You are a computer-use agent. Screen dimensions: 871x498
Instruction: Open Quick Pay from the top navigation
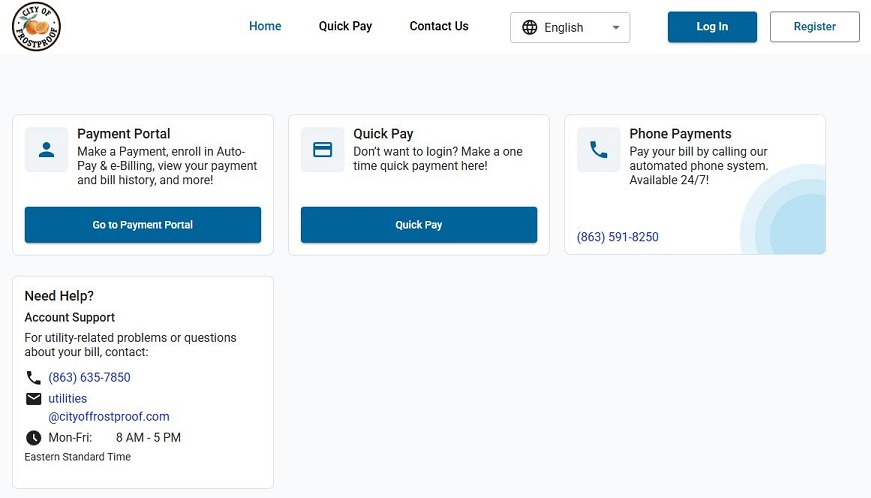click(345, 26)
